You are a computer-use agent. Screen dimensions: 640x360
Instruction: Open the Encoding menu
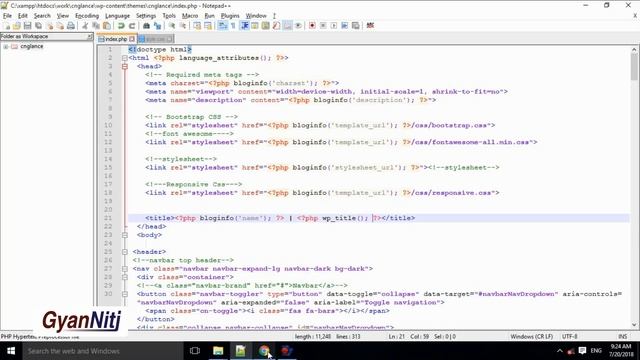(x=87, y=16)
